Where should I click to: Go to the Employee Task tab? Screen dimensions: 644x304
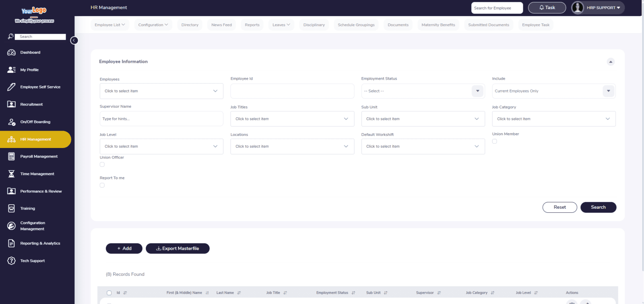[x=536, y=25]
